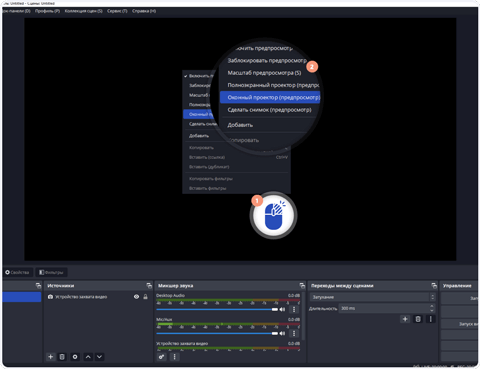Screen dimensions: 480x369
Task: Open the Коллекция сцен menu
Action: [x=83, y=11]
